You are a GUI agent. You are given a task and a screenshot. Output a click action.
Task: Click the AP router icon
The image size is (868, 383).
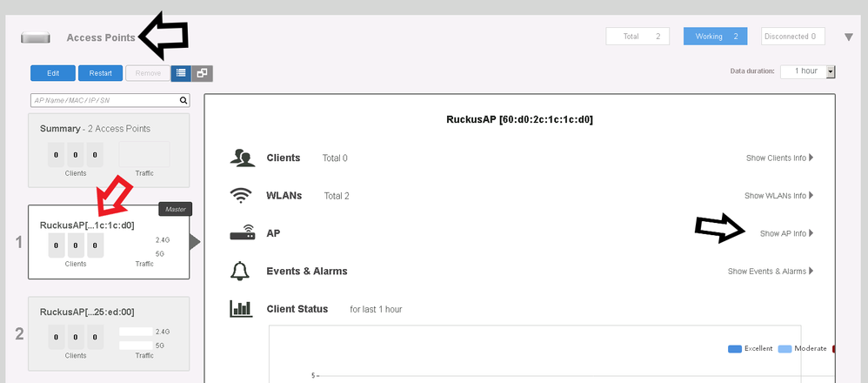(241, 233)
